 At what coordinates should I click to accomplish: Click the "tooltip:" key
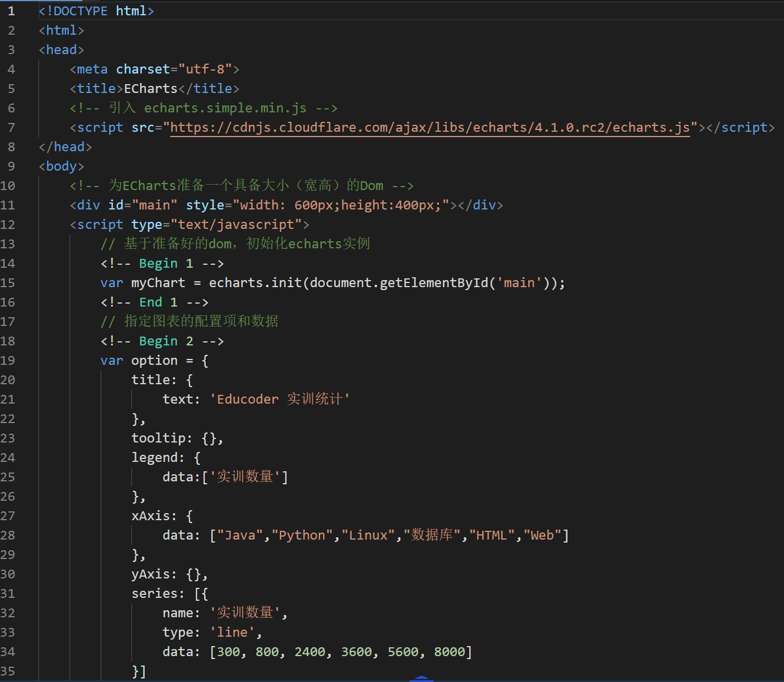click(162, 438)
